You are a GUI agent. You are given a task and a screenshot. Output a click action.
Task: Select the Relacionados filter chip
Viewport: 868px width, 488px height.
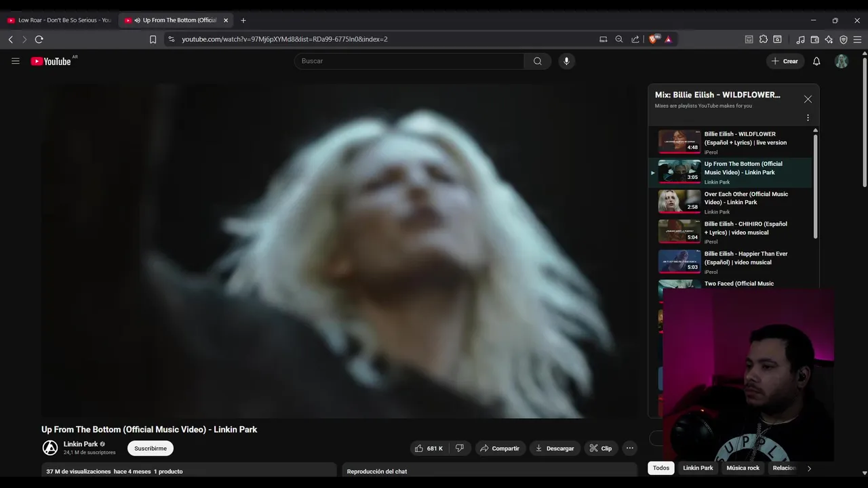pyautogui.click(x=784, y=468)
